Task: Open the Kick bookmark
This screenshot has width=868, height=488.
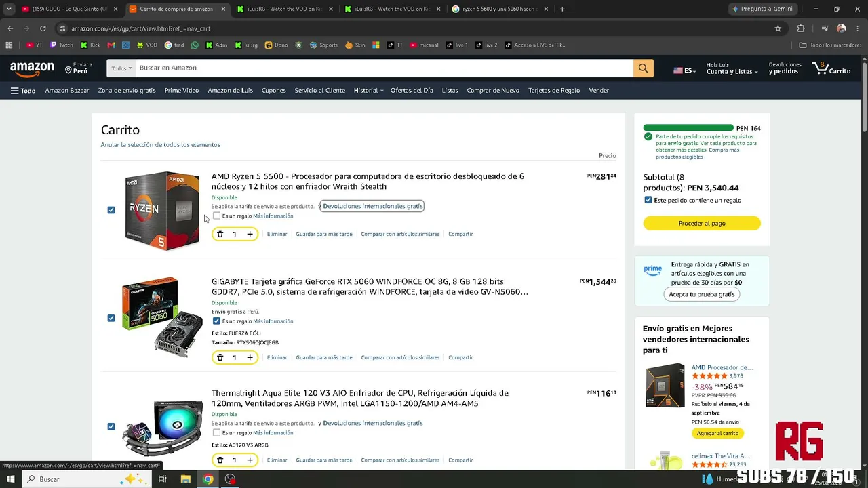Action: (90, 45)
